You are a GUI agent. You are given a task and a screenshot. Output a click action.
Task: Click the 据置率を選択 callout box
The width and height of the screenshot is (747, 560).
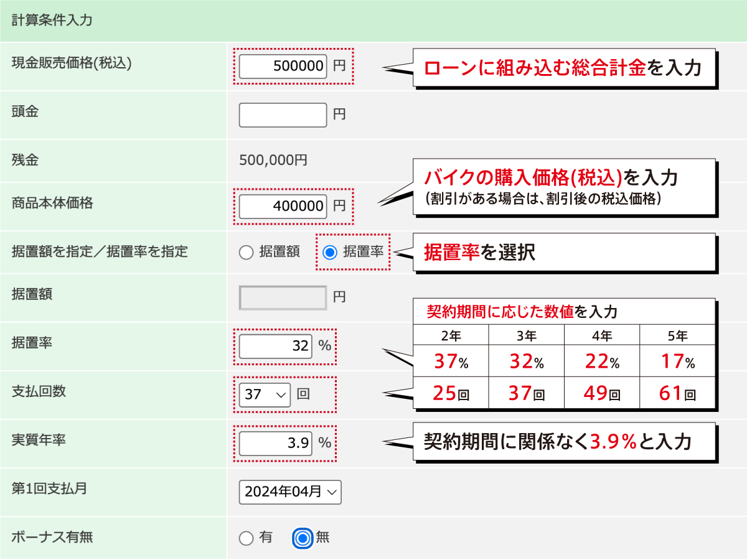tap(564, 253)
